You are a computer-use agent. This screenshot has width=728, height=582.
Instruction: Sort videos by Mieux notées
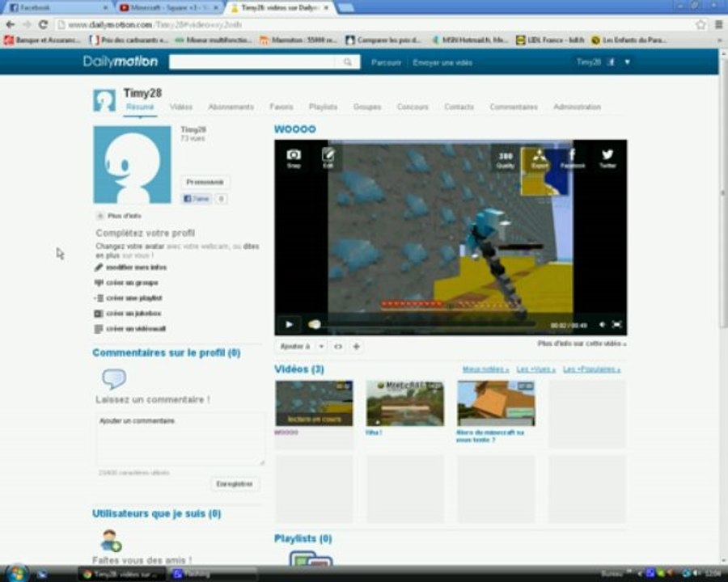[485, 369]
